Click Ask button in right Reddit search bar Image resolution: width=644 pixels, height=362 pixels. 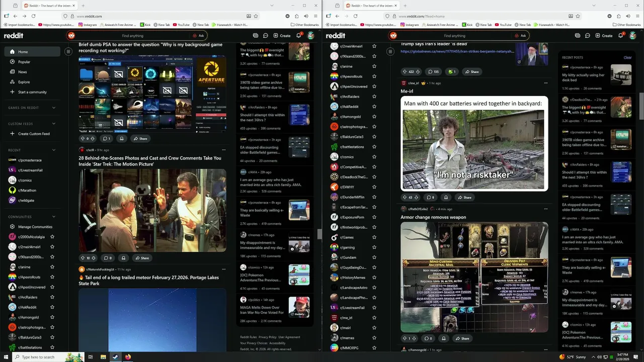(520, 36)
